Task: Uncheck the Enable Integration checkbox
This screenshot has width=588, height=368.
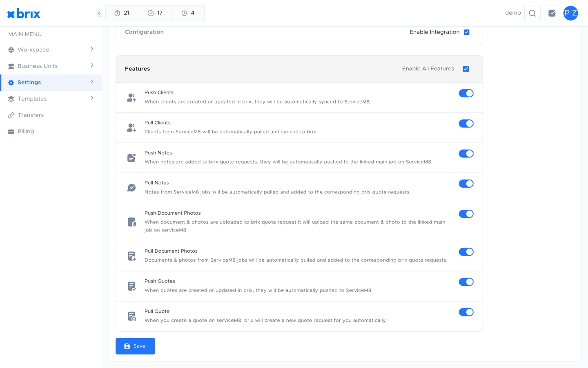Action: click(x=467, y=32)
